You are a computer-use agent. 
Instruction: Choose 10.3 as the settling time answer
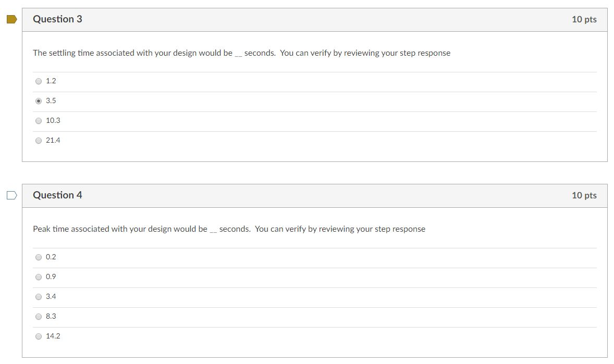pyautogui.click(x=39, y=120)
